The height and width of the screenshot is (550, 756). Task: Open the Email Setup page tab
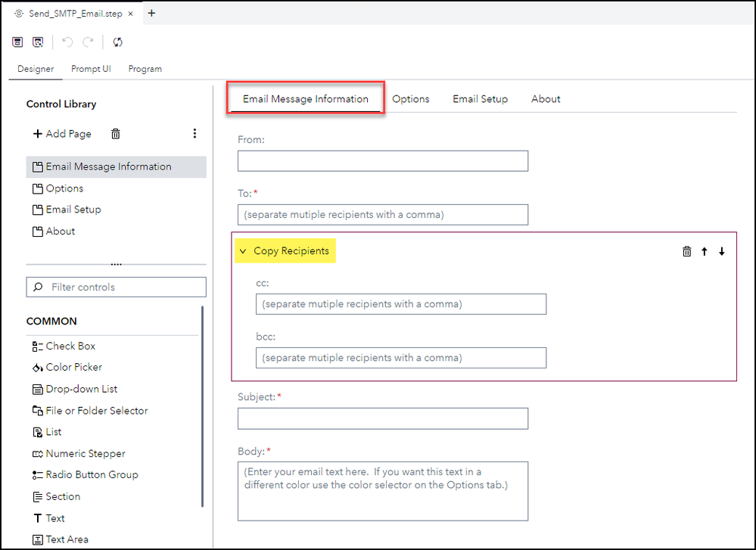481,99
